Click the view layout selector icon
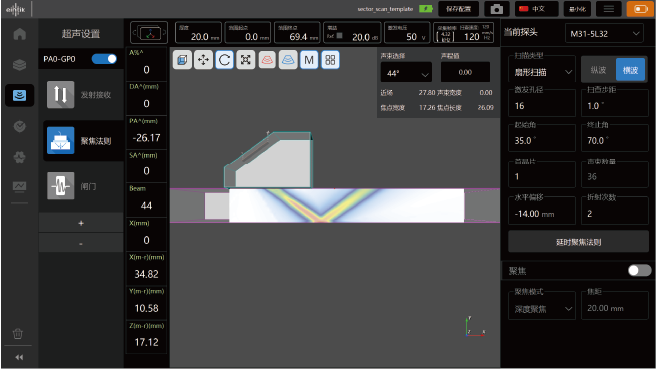The image size is (656, 369). [x=149, y=33]
